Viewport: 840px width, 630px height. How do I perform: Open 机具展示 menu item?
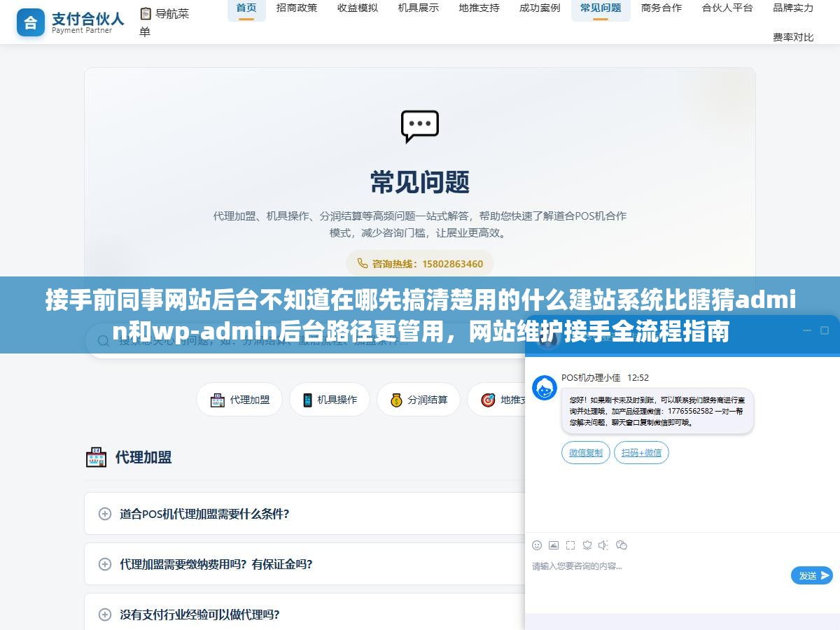pos(419,8)
